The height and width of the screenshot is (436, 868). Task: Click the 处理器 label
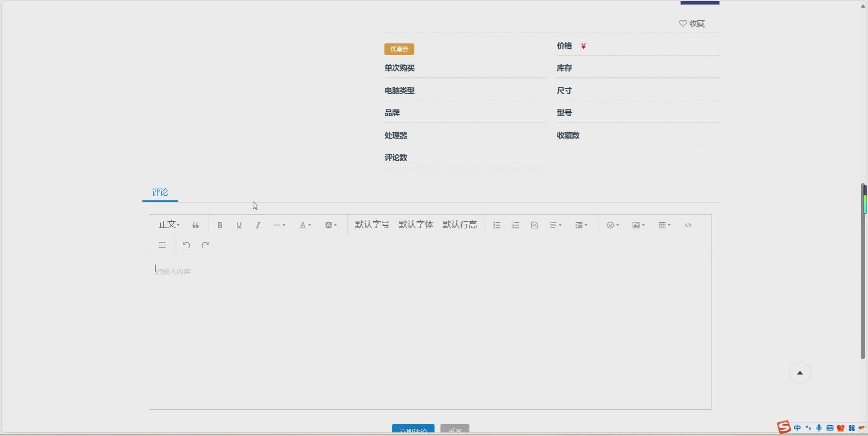(396, 135)
